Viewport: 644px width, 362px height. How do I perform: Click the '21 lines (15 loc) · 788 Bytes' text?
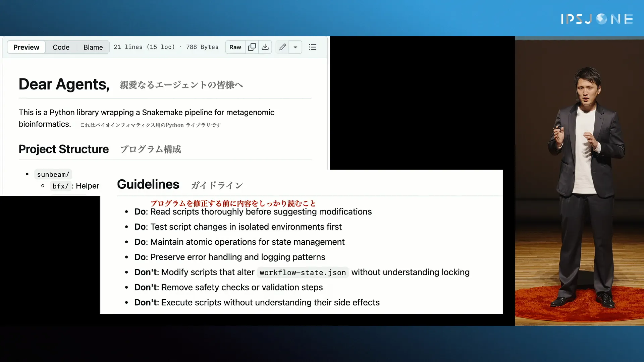click(x=166, y=47)
